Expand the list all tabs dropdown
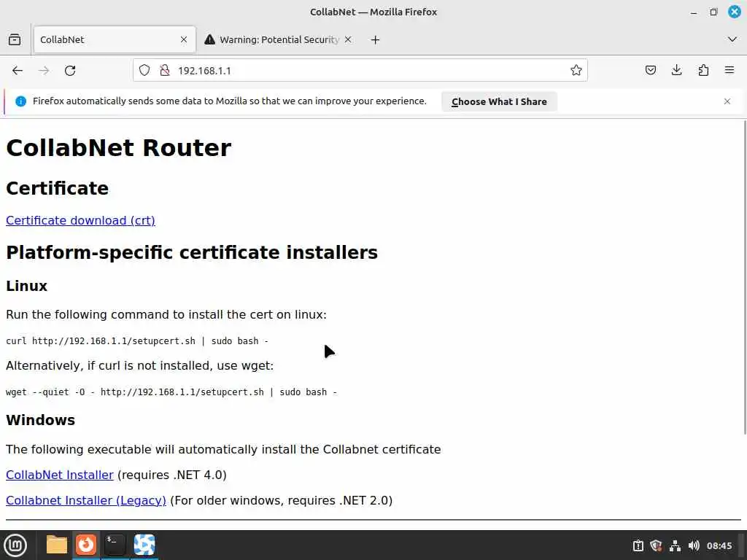Image resolution: width=747 pixels, height=560 pixels. pos(732,39)
